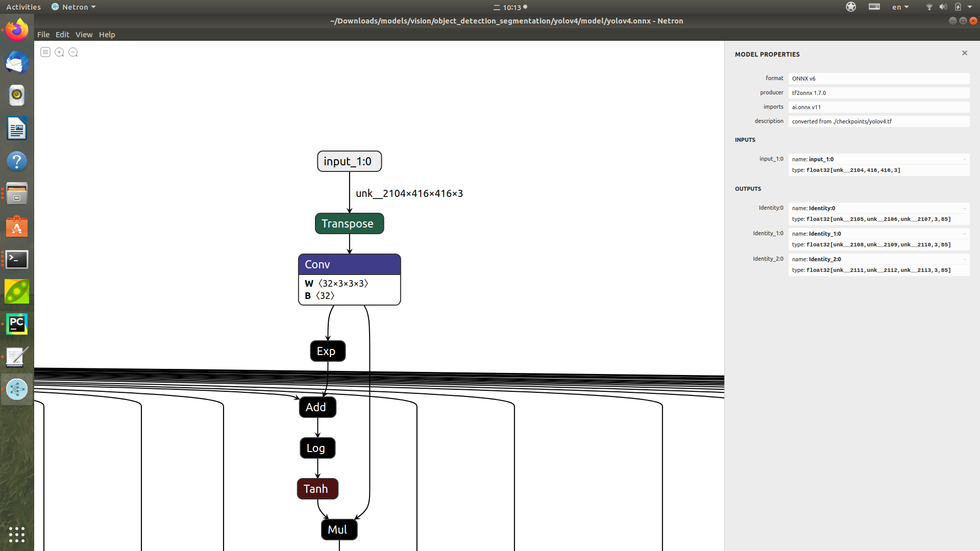Expand details for Identity:0 output

pyautogui.click(x=964, y=208)
